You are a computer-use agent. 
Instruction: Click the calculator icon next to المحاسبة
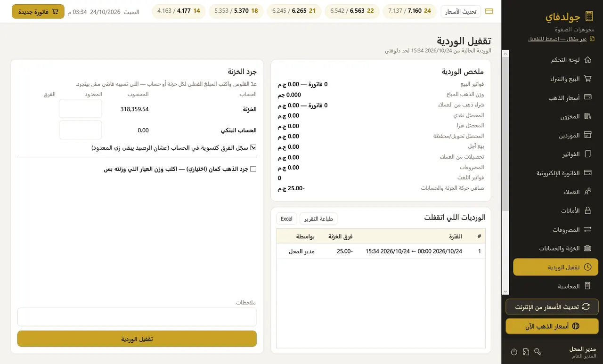coord(587,286)
